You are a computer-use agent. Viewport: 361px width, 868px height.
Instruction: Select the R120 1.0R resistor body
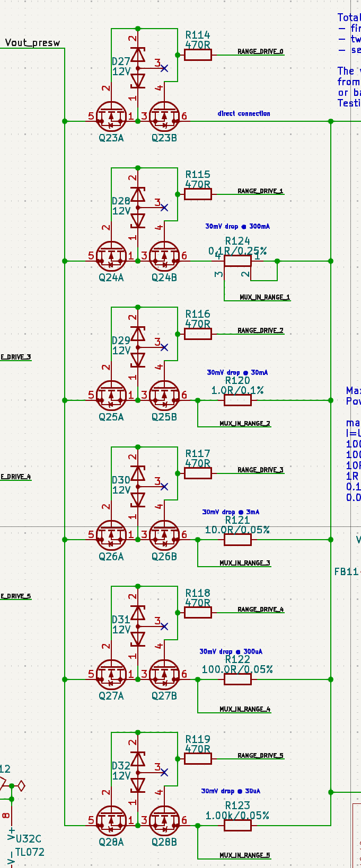pos(237,400)
